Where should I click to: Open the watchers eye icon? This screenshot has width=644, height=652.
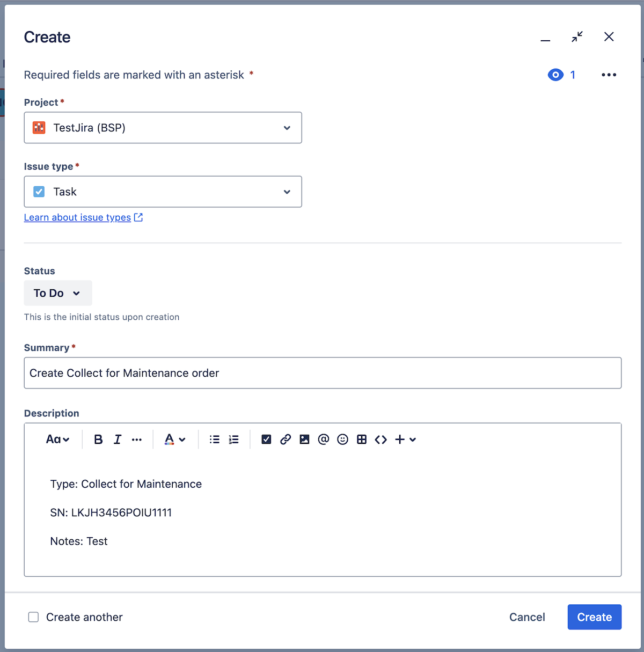click(x=555, y=75)
